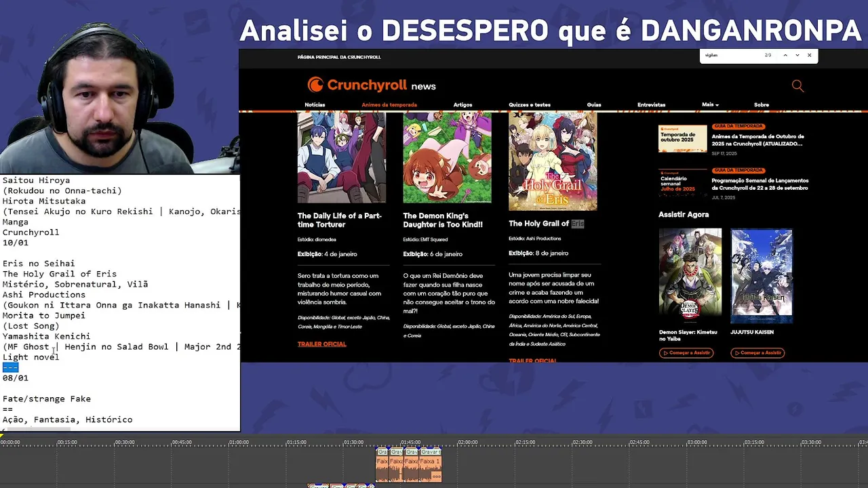The width and height of the screenshot is (868, 488).
Task: Open Animes da Temporada de Outubro 2025 article
Action: [x=757, y=140]
